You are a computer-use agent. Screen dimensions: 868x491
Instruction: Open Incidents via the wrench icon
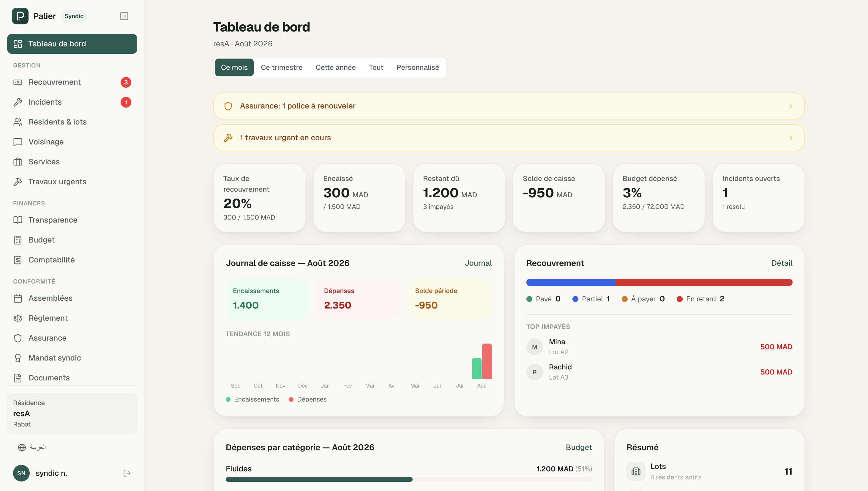pyautogui.click(x=18, y=102)
